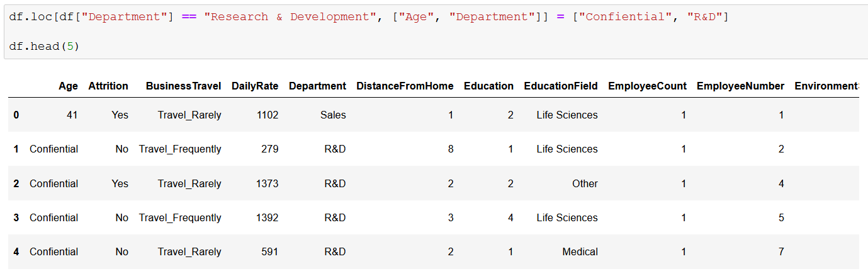Click the Department column header

(x=317, y=86)
